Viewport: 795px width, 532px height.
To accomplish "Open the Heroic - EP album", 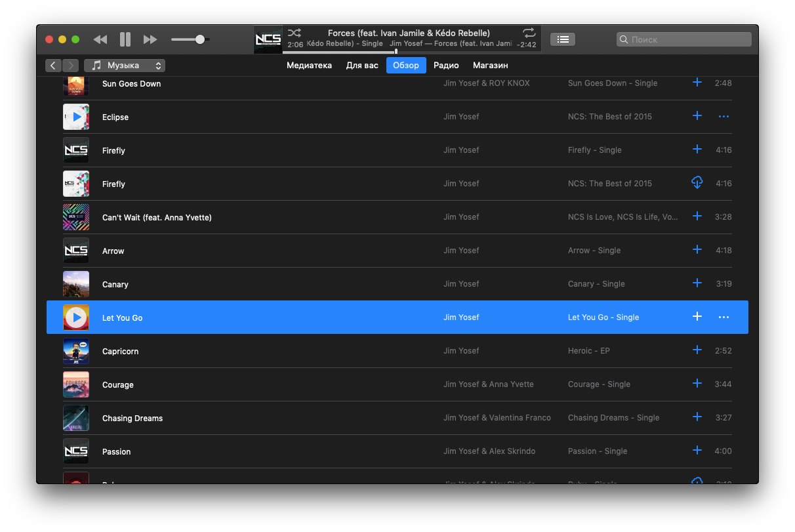I will pyautogui.click(x=589, y=351).
